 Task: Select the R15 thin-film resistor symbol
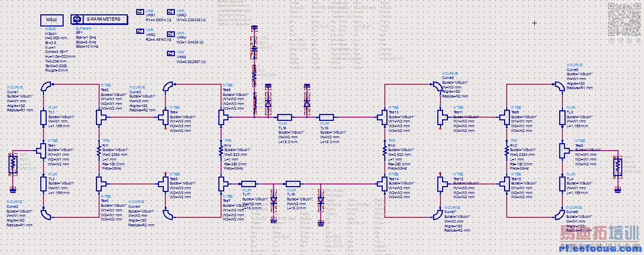tap(385, 151)
